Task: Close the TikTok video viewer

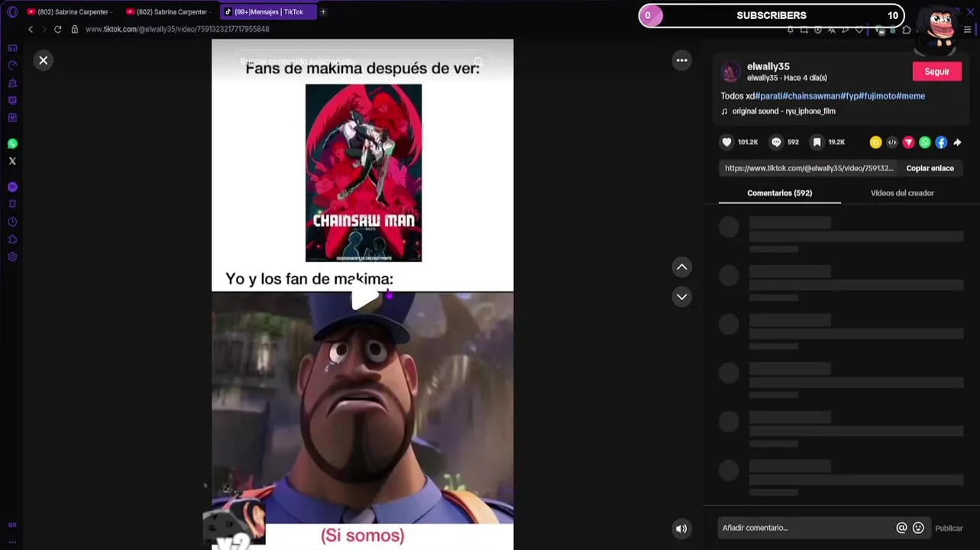Action: click(x=44, y=60)
